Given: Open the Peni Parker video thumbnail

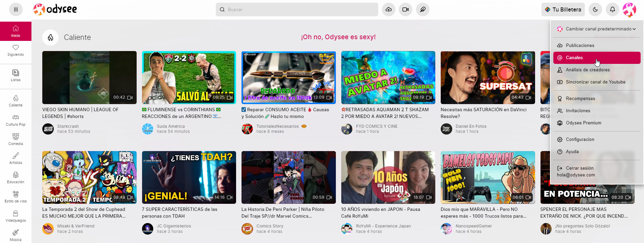Looking at the screenshot, I should (289, 177).
